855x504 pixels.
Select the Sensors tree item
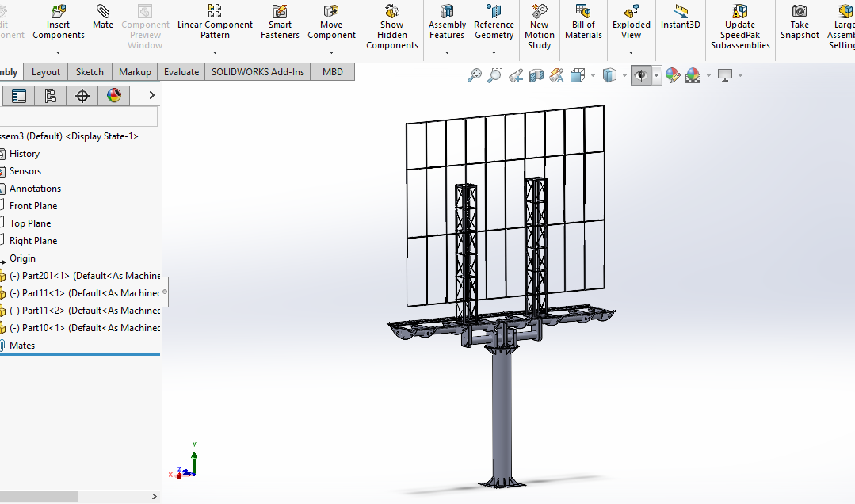(x=25, y=171)
